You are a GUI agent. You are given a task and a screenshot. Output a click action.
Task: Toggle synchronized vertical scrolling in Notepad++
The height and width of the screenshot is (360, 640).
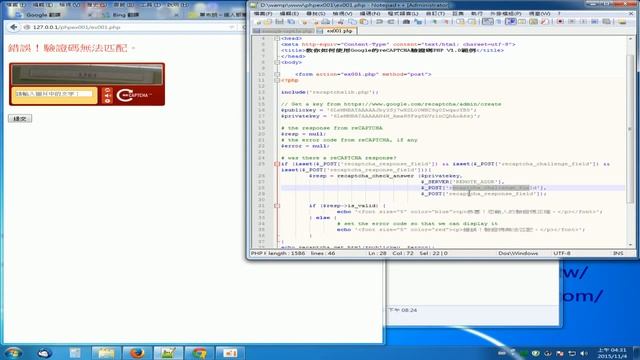460,21
